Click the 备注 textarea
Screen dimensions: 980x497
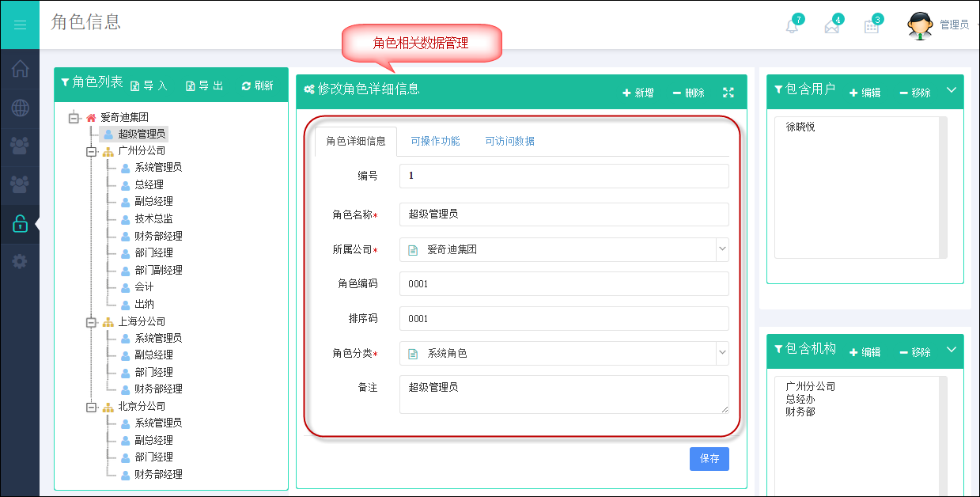click(564, 394)
